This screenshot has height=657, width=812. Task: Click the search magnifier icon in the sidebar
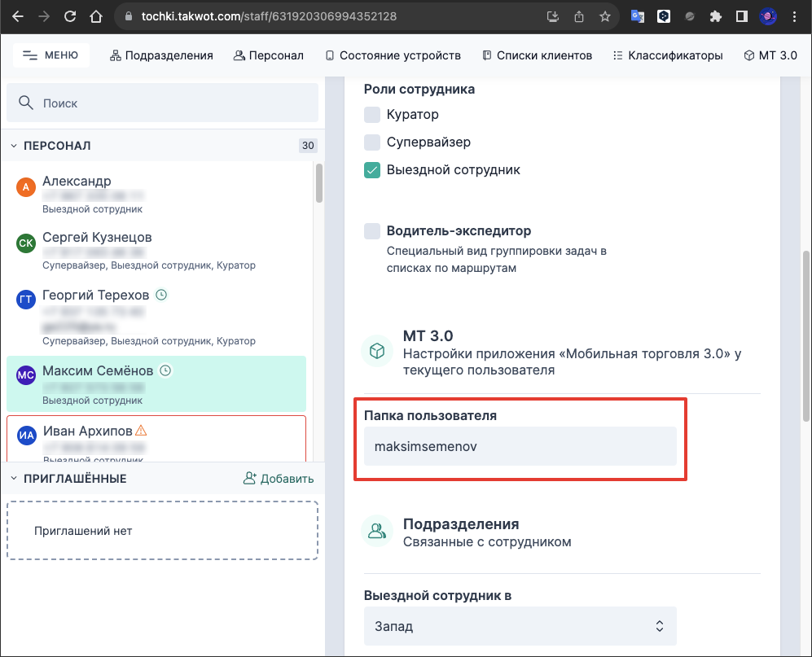[x=28, y=103]
